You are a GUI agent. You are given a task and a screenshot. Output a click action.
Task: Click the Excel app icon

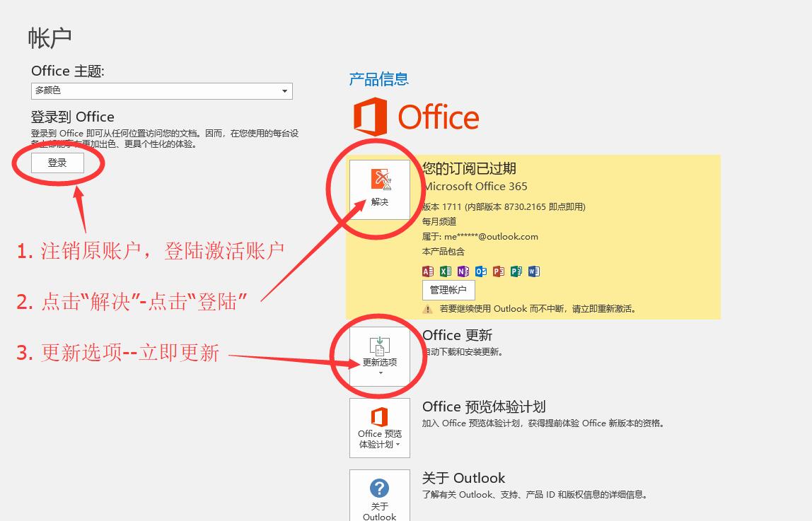[x=446, y=271]
